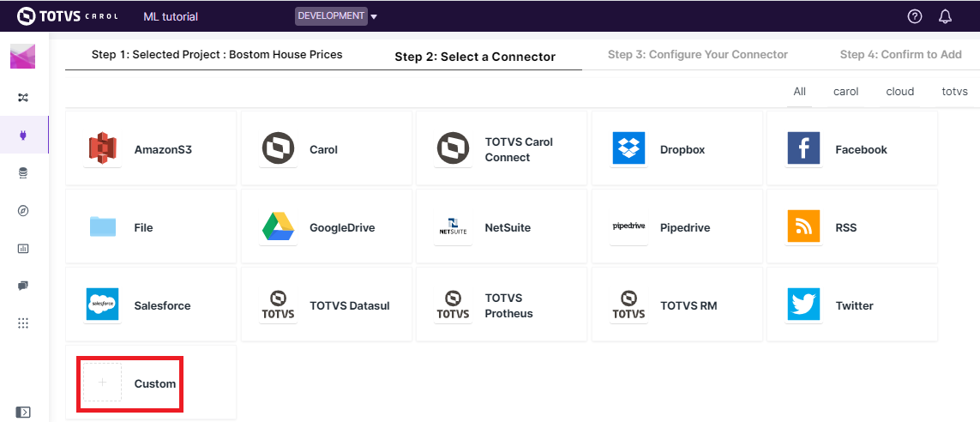This screenshot has height=422, width=980.
Task: Select the TOTVS Protheus label
Action: tap(508, 305)
